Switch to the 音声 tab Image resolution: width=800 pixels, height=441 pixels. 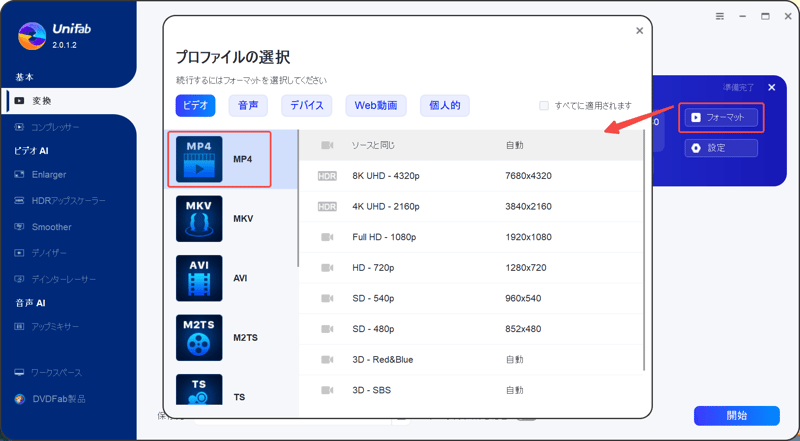[248, 105]
